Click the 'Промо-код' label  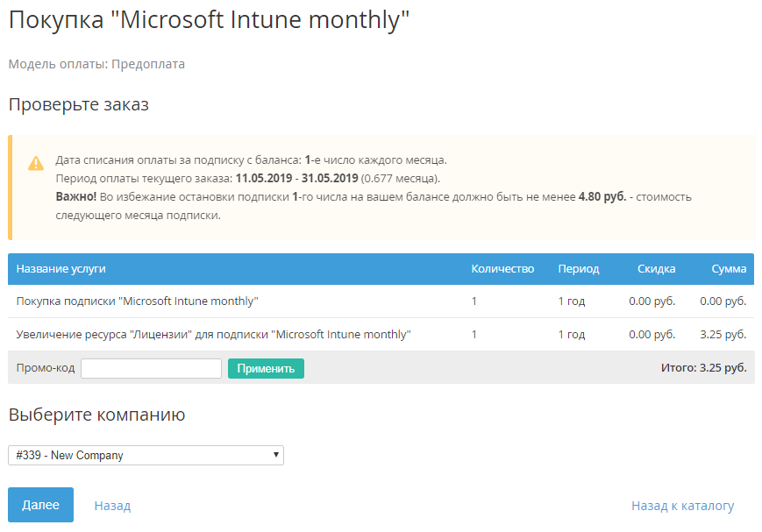(x=46, y=368)
